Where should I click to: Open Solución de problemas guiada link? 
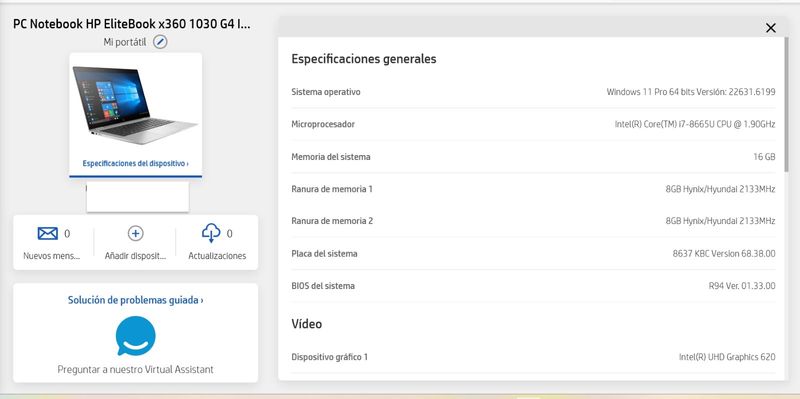click(136, 300)
